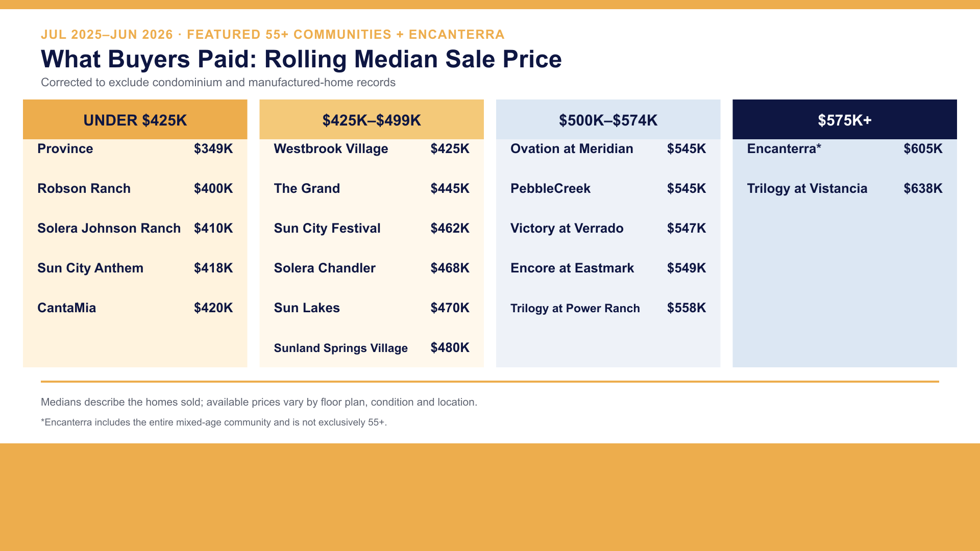Click the PebbleCreek community name

550,189
